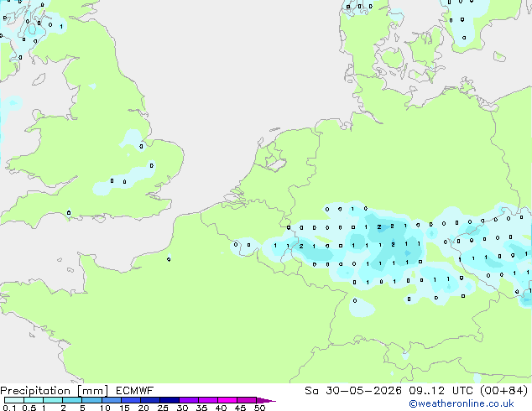Click the dark navy swatch between 25 and 30
The image size is (532, 411).
point(169,400)
